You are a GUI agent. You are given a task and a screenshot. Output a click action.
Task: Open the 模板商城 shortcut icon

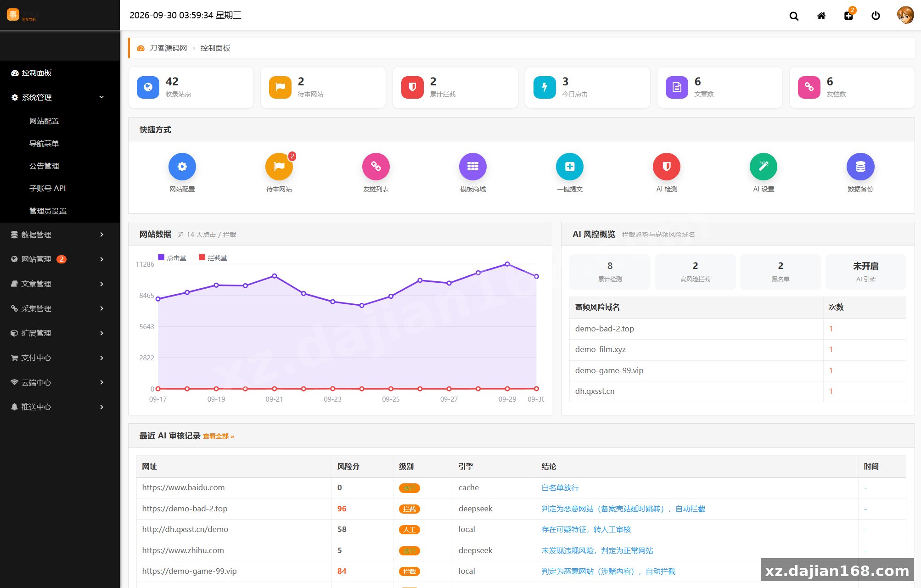coord(473,167)
